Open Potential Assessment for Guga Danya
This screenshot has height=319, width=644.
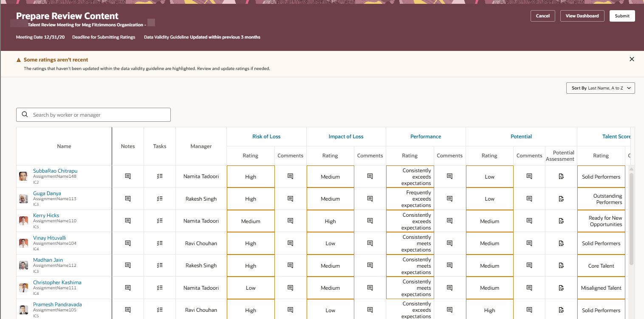pos(561,199)
